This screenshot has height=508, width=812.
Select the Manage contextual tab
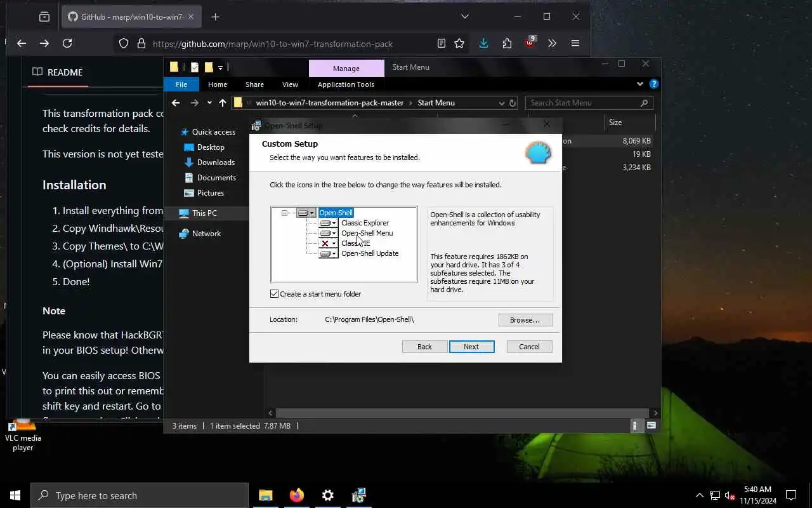tap(346, 69)
